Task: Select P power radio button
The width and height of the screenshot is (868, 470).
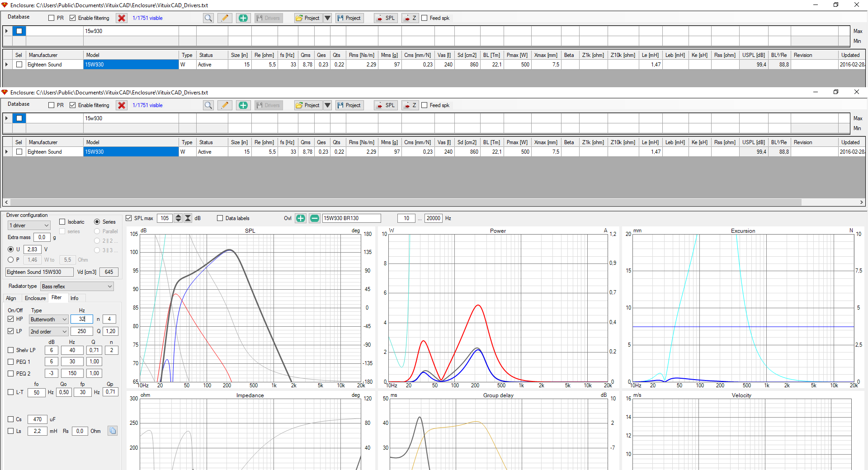Action: coord(11,260)
